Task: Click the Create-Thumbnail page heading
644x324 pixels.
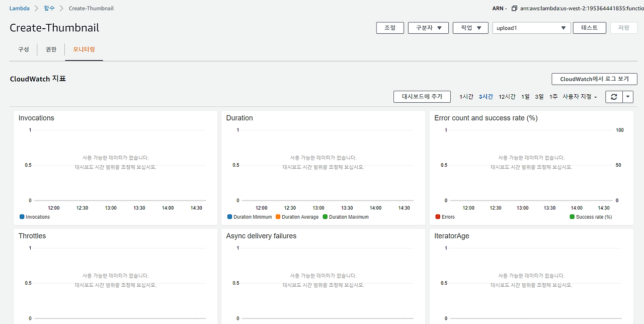Action: (54, 28)
